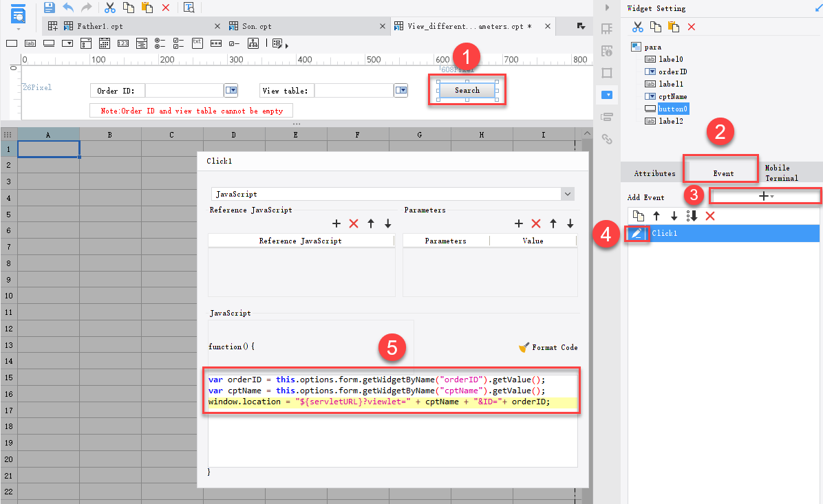Open the JavaScript event type dropdown in Click1 dialog

[x=567, y=193]
